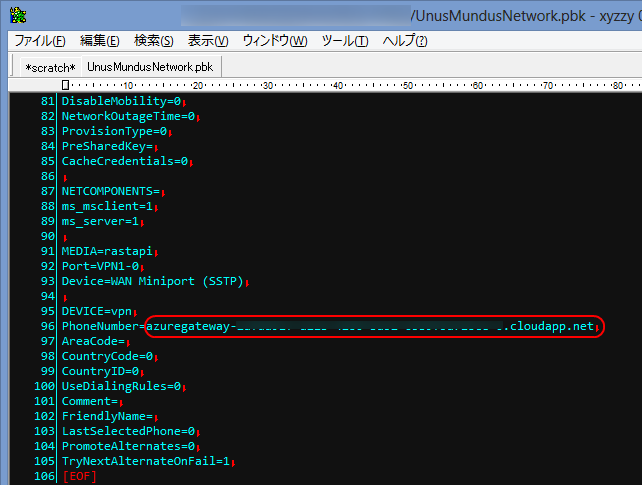This screenshot has height=485, width=642.
Task: Click the LastSelectedPhone=0 line
Action: tap(129, 431)
